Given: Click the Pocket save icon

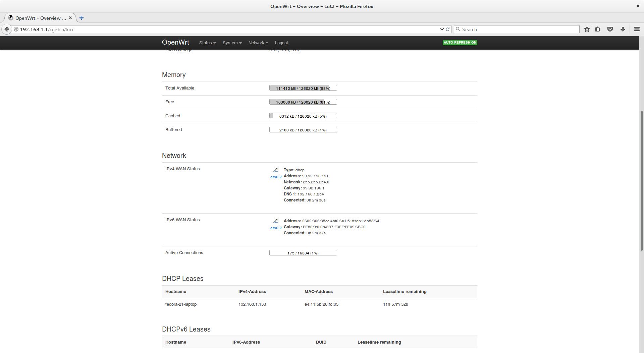Looking at the screenshot, I should tap(610, 29).
